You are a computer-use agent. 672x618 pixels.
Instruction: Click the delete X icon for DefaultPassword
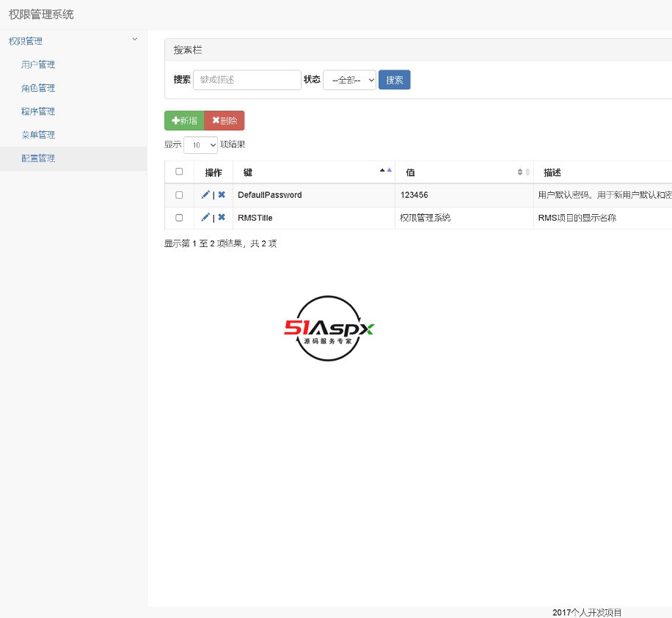222,195
